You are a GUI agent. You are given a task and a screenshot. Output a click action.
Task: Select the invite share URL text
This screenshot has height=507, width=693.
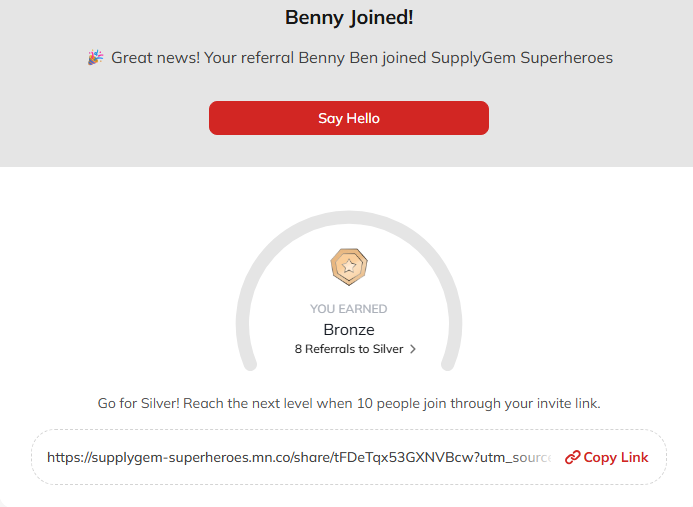pos(299,457)
